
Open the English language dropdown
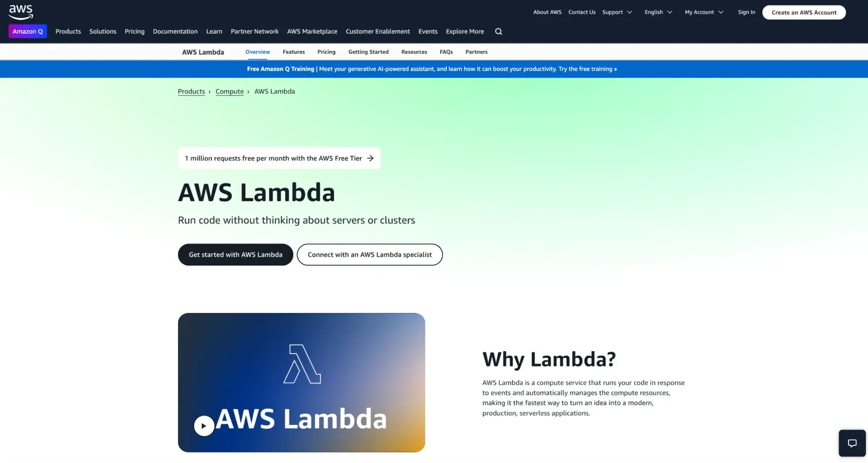(658, 12)
